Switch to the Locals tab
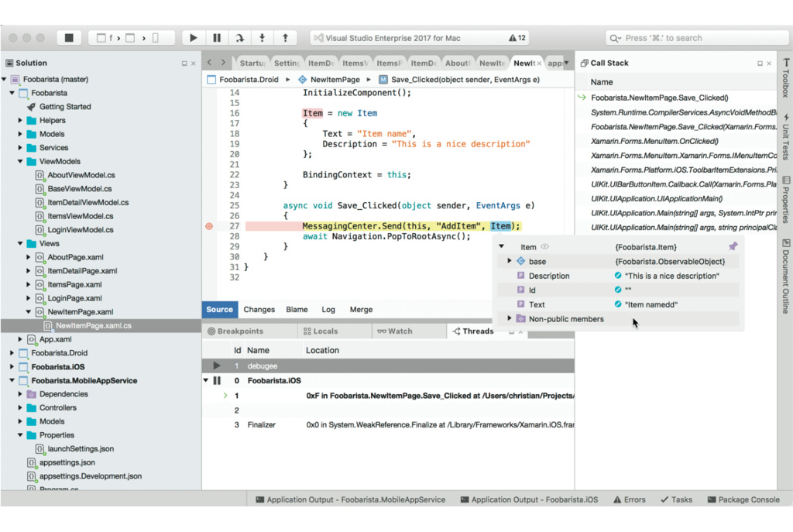The height and width of the screenshot is (532, 793). [x=320, y=331]
